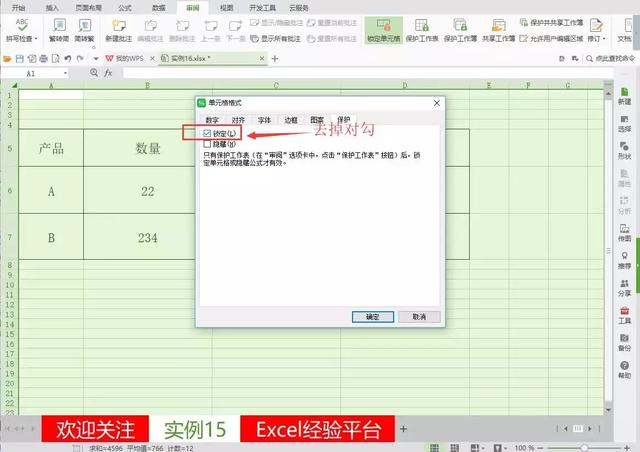Close the 实例16.xlsx document tab
Image resolution: width=640 pixels, height=452 pixels.
pyautogui.click(x=262, y=59)
